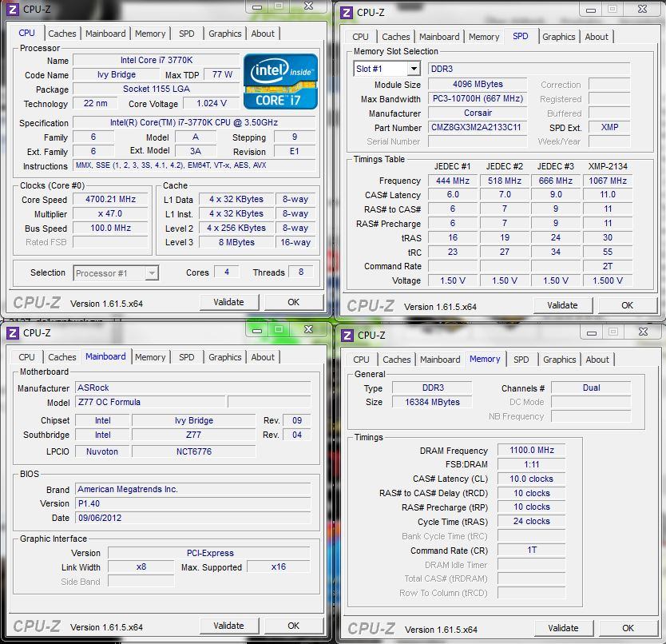The image size is (666, 644).
Task: Click the BIOS date 09/06/2012 field
Action: (192, 519)
